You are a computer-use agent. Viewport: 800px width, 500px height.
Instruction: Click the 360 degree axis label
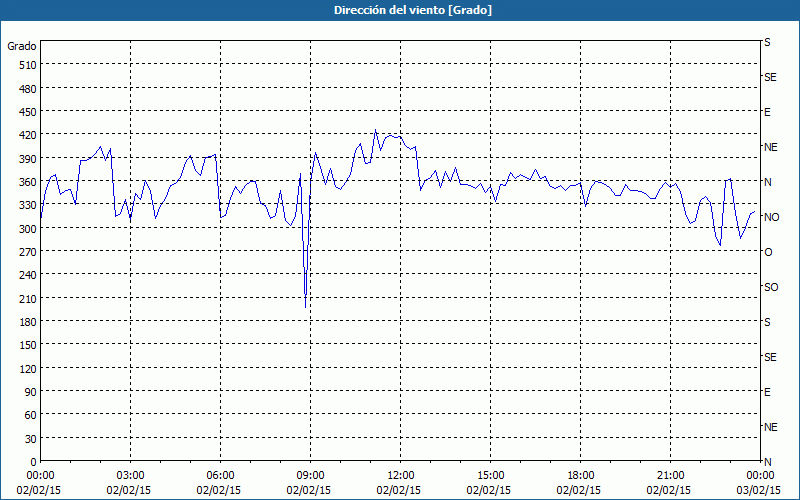tap(28, 182)
